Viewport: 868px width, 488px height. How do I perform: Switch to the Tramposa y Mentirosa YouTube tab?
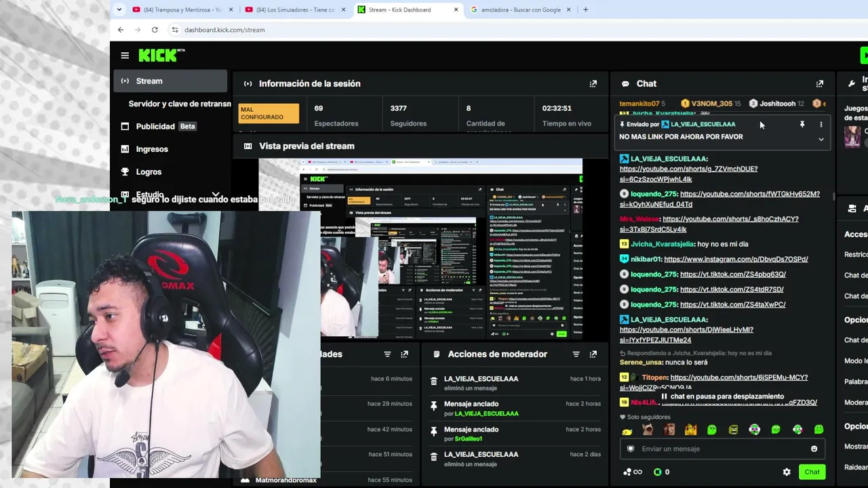coord(182,9)
